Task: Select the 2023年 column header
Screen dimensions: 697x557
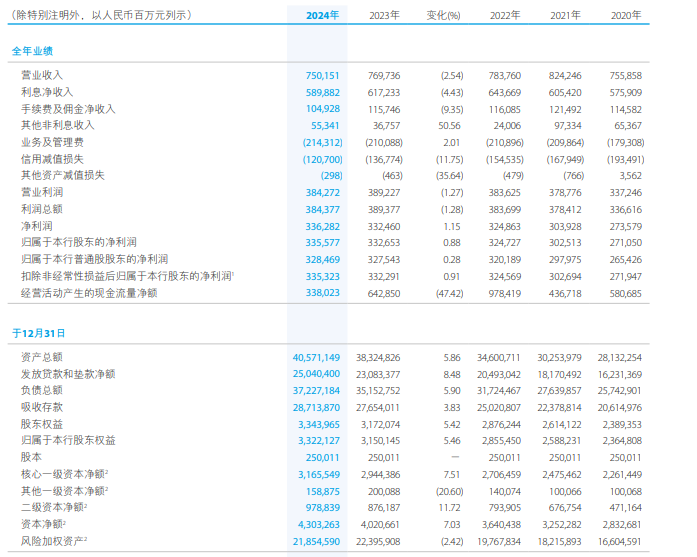Action: (384, 16)
